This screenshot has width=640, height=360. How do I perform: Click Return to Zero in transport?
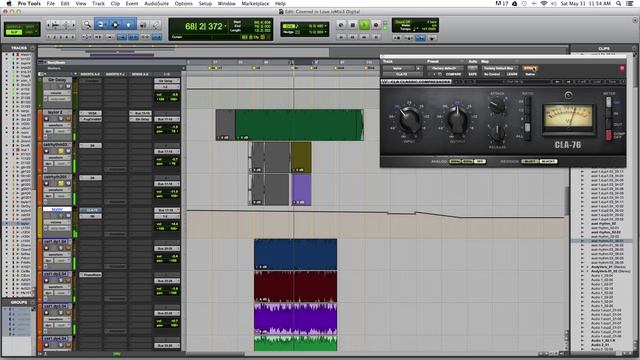(x=341, y=37)
